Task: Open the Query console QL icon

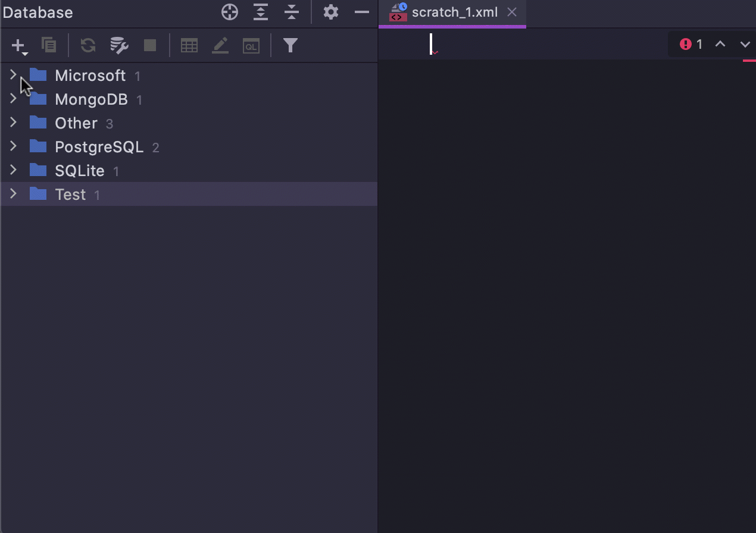Action: 251,45
